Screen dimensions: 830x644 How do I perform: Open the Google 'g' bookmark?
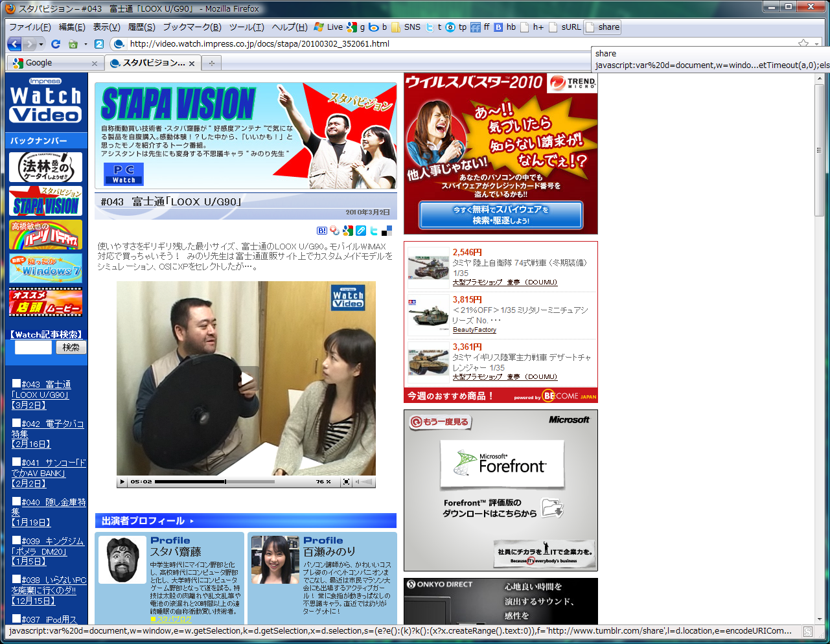point(356,27)
